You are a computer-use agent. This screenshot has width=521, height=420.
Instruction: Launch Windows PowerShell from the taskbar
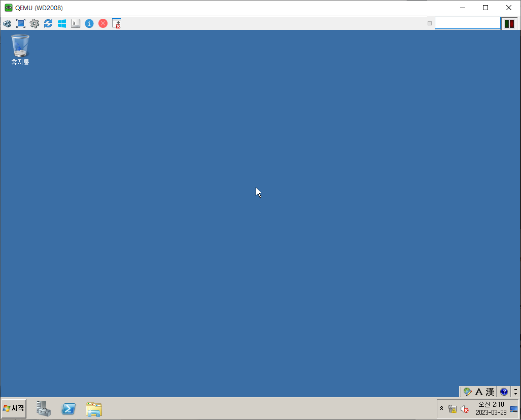tap(68, 409)
